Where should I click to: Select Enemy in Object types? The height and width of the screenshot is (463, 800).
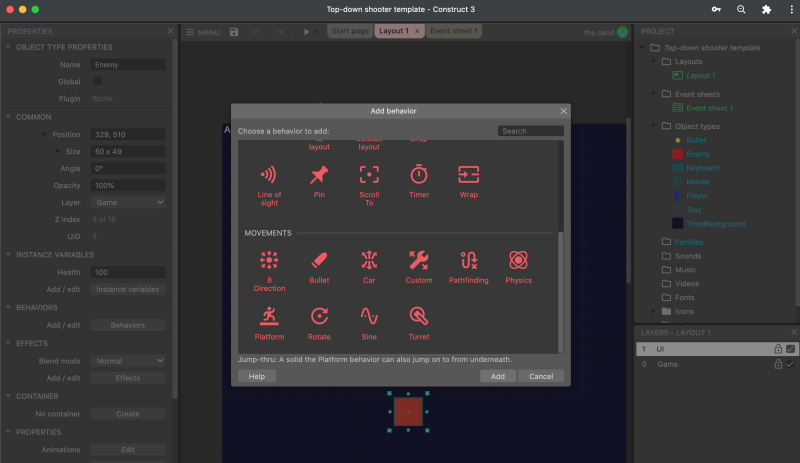click(x=697, y=154)
